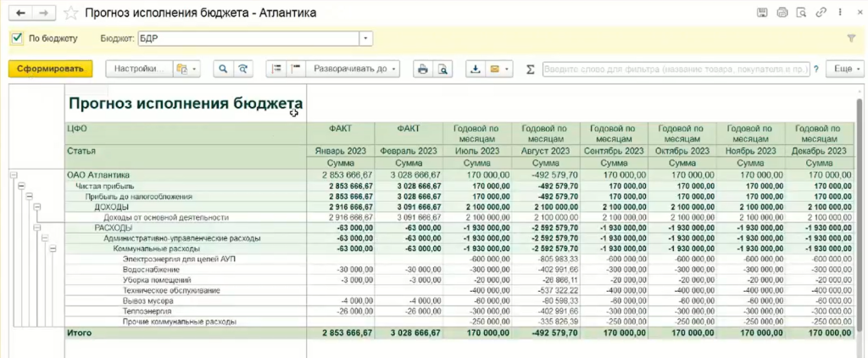The image size is (868, 358).
Task: Collapse the 'РАСХОДЫ' tree group
Action: click(36, 227)
